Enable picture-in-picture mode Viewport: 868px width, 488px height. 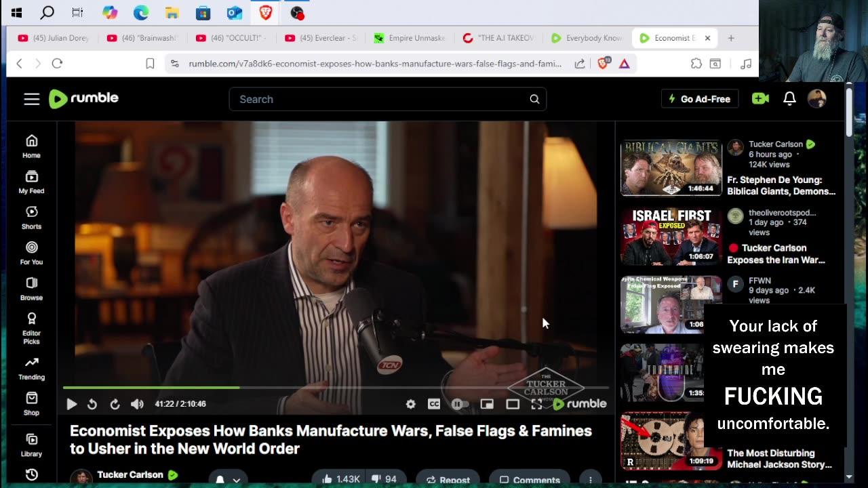pyautogui.click(x=487, y=404)
